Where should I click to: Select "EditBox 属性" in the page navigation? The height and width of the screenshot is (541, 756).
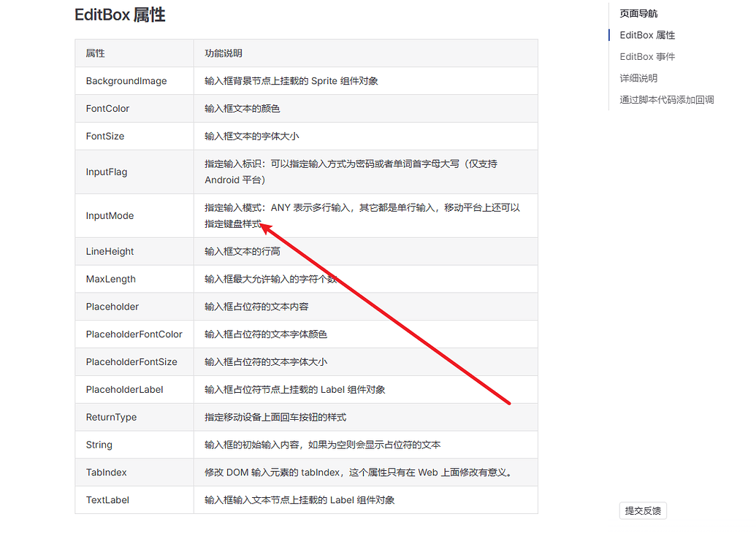click(x=646, y=34)
